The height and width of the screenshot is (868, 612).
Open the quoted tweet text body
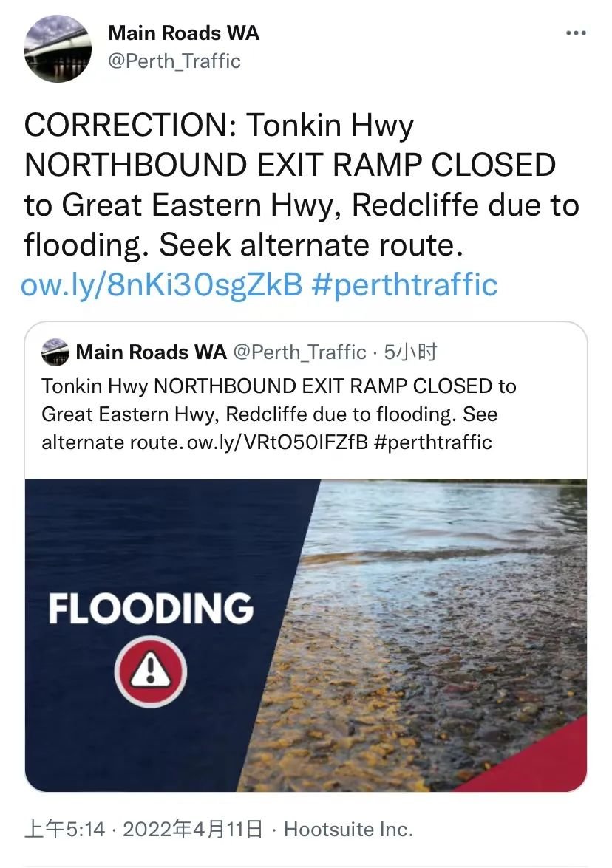tap(279, 414)
